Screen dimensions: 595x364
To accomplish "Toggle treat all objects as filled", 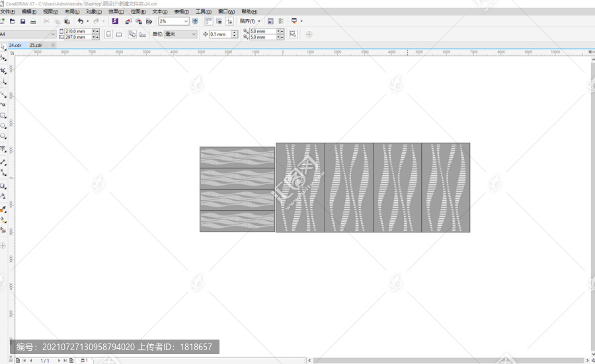I will 293,34.
